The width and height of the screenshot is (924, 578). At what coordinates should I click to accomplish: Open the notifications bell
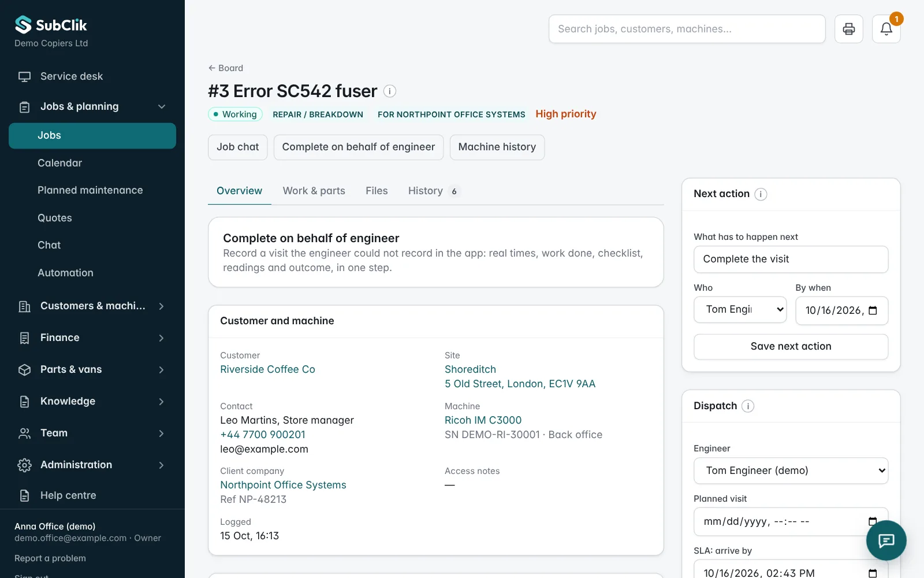(886, 29)
